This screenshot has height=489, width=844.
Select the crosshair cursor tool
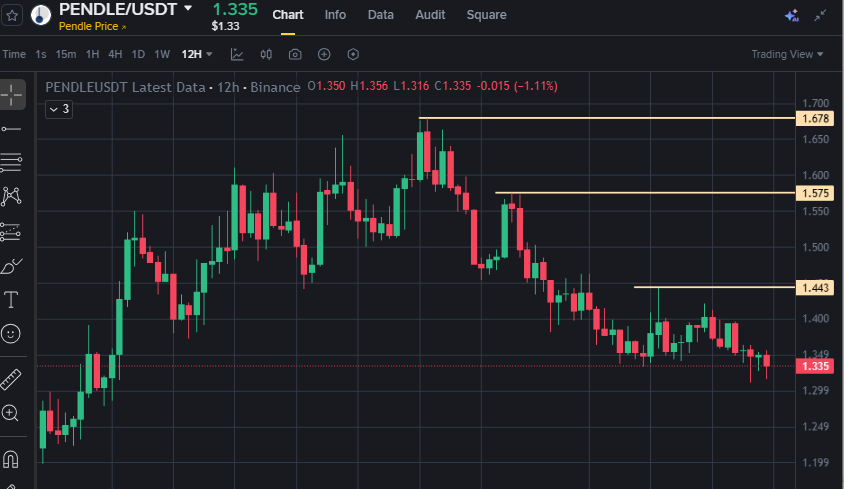11,95
